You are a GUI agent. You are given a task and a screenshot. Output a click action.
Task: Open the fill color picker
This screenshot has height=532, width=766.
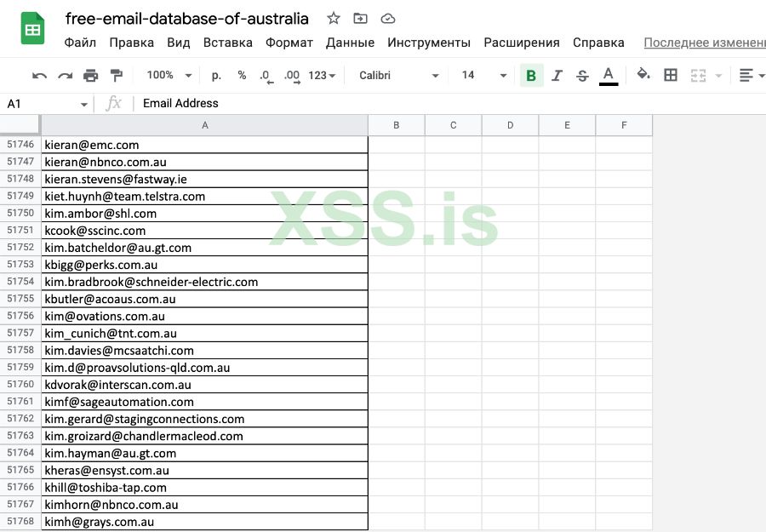click(643, 75)
